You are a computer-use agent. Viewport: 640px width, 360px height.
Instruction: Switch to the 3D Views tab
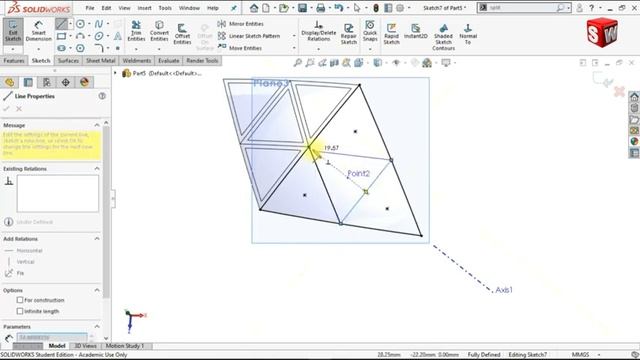pyautogui.click(x=85, y=346)
